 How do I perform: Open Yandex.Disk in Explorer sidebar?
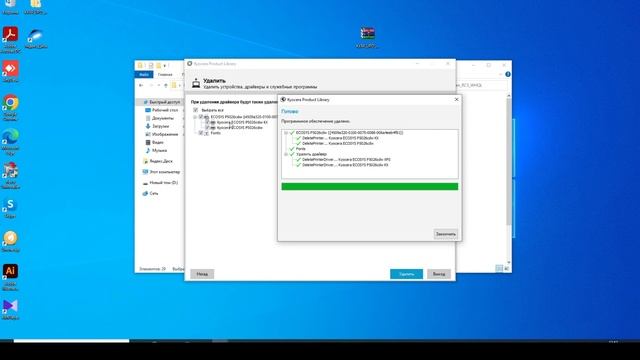tap(158, 161)
